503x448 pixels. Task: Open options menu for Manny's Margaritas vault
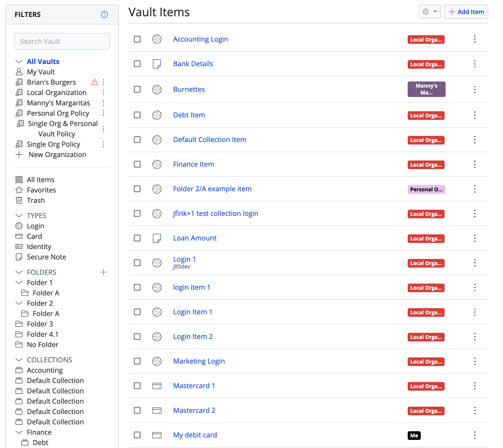(103, 103)
